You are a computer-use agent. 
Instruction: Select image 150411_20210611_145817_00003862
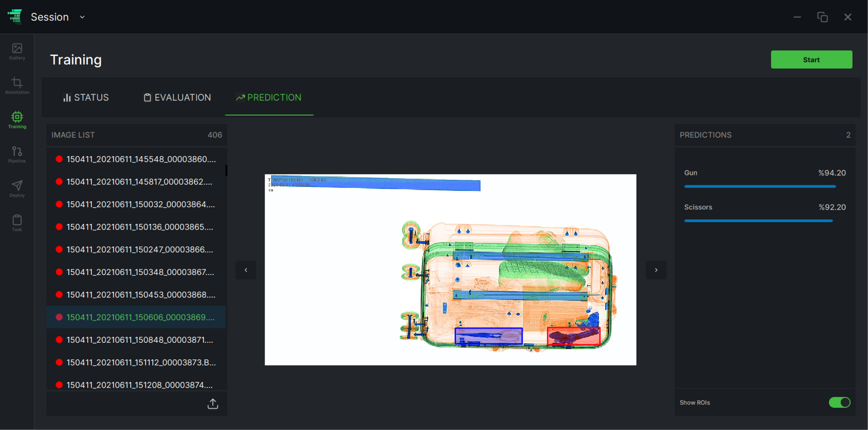click(x=136, y=182)
